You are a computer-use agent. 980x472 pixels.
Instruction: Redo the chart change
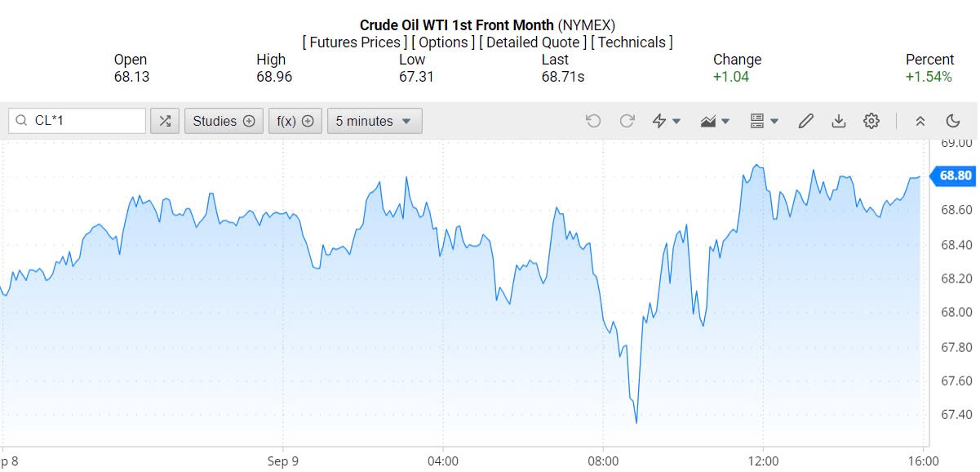click(627, 121)
